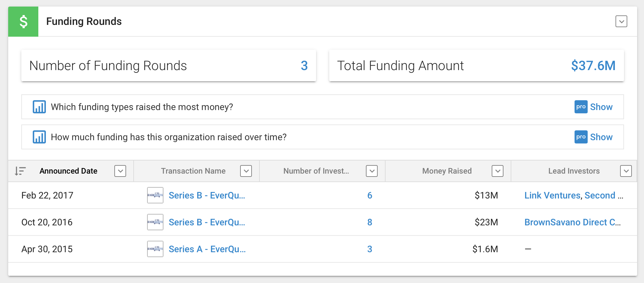Click the sort icon in Announced Date column
The image size is (644, 283).
pos(20,171)
